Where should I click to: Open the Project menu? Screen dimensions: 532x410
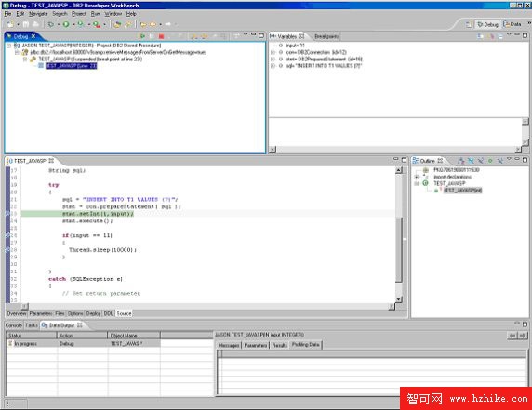coord(79,14)
